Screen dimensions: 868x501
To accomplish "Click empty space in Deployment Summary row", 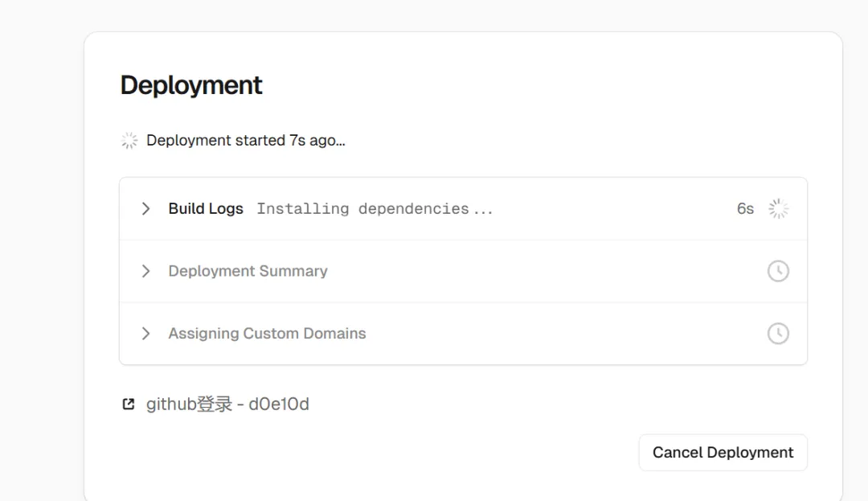I will (547, 271).
